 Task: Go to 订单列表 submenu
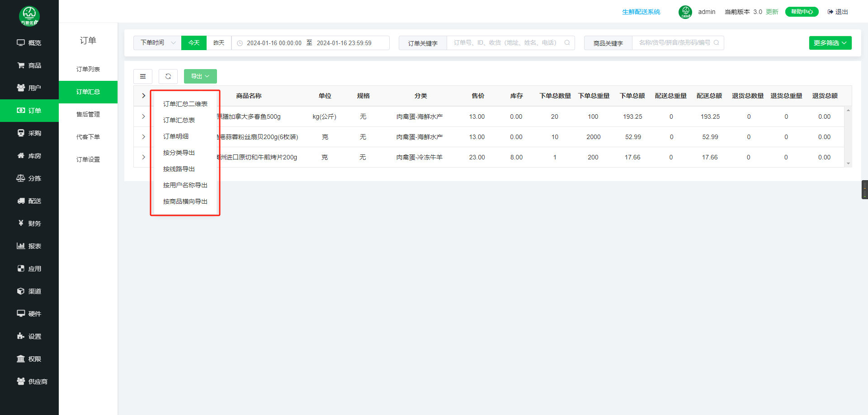(88, 69)
